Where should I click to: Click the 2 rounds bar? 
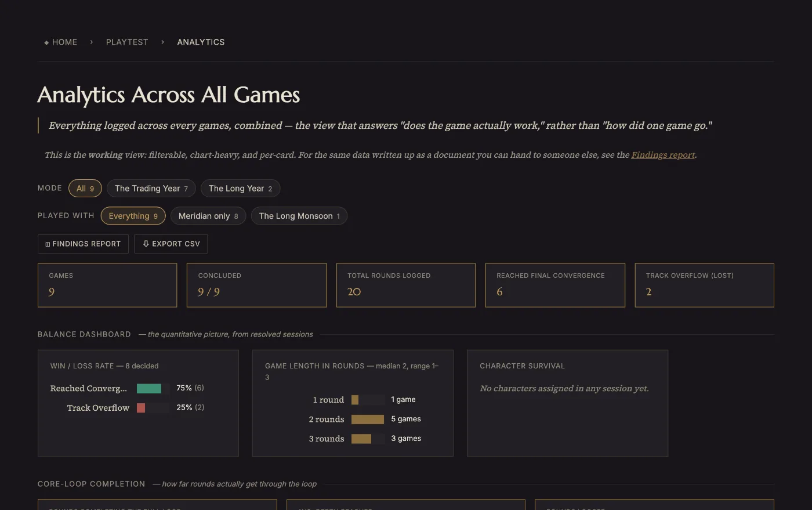(368, 419)
